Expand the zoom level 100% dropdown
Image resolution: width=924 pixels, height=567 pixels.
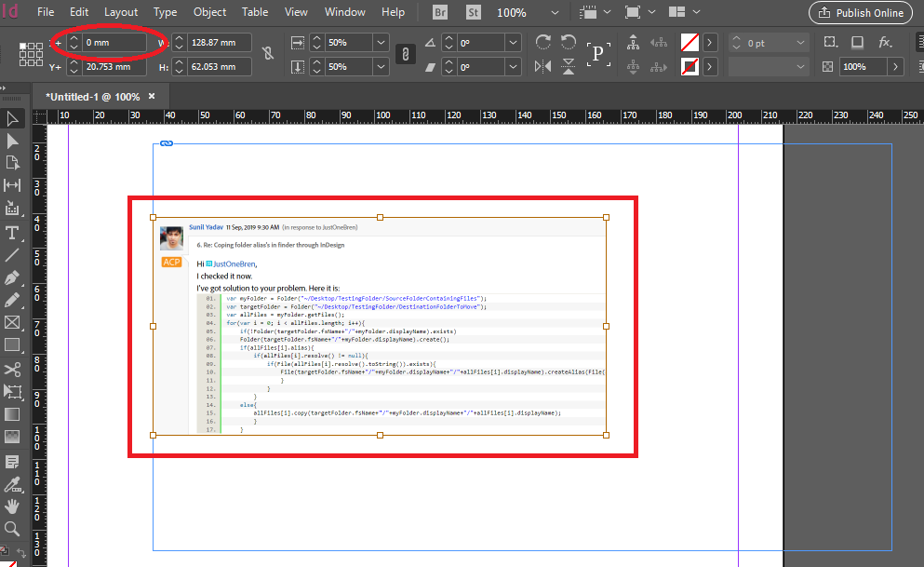click(556, 13)
